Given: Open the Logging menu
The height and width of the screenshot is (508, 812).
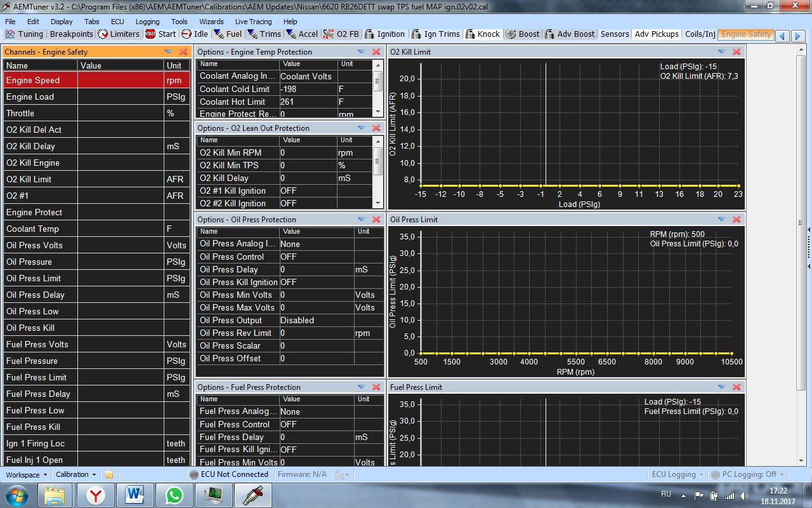Looking at the screenshot, I should point(147,22).
